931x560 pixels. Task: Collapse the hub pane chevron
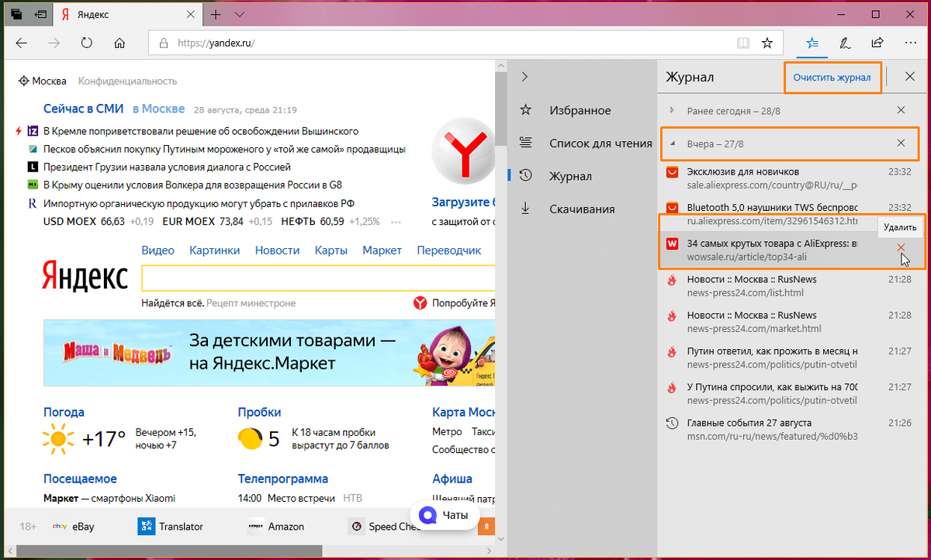point(524,77)
